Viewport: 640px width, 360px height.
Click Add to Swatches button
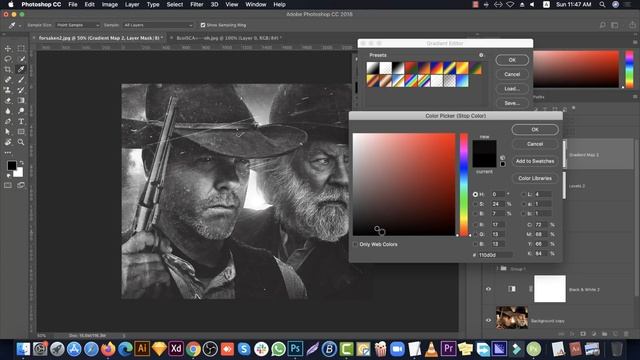(x=535, y=161)
